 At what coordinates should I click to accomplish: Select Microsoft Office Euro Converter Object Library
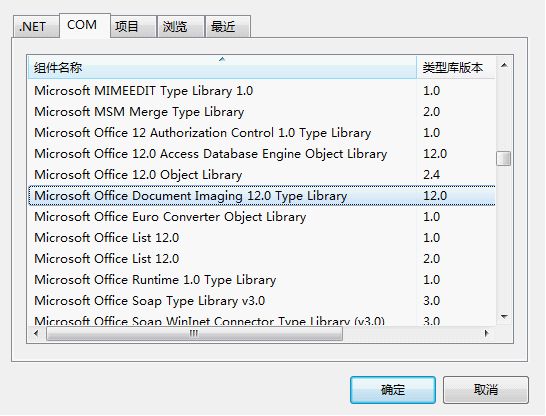tap(262, 217)
